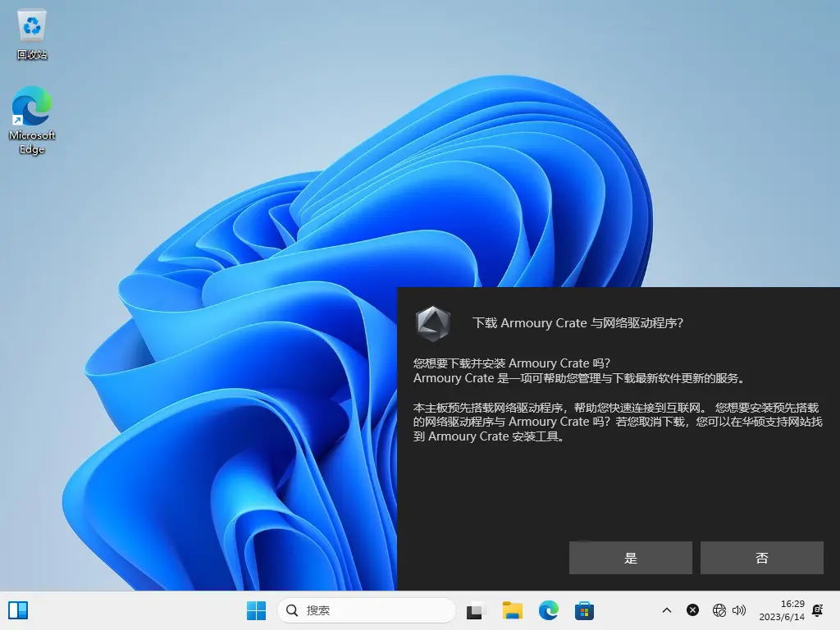This screenshot has width=840, height=630.
Task: Click into the 搜索 taskbar search box
Action: coord(367,610)
